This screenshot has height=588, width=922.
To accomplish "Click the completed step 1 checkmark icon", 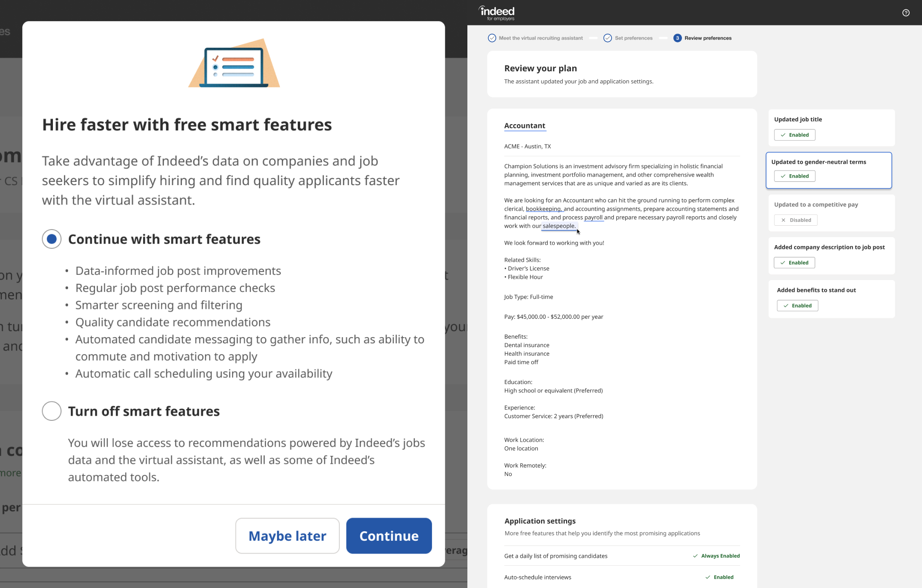I will (x=491, y=38).
